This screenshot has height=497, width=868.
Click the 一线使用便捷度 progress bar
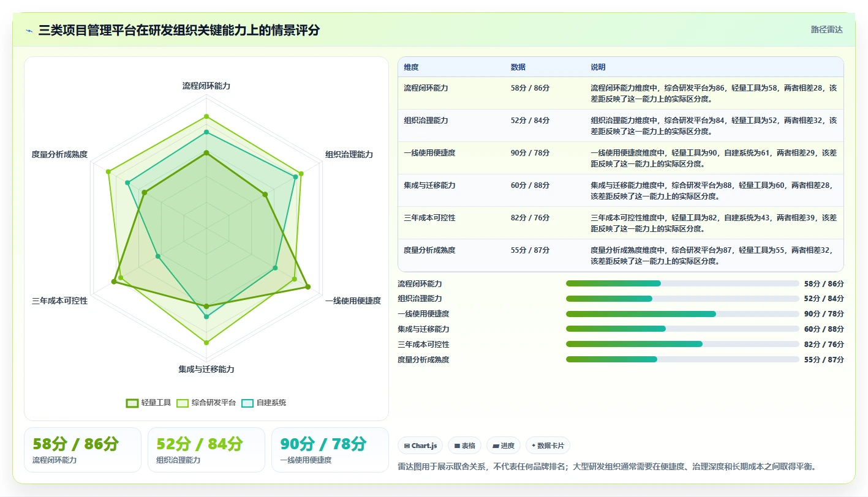click(682, 314)
